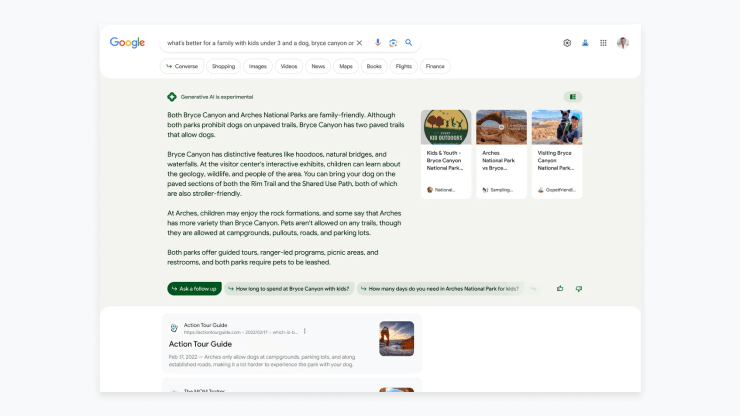The image size is (740, 416).
Task: Open the Visiting Bryce Canyon National Park card
Action: point(557,154)
